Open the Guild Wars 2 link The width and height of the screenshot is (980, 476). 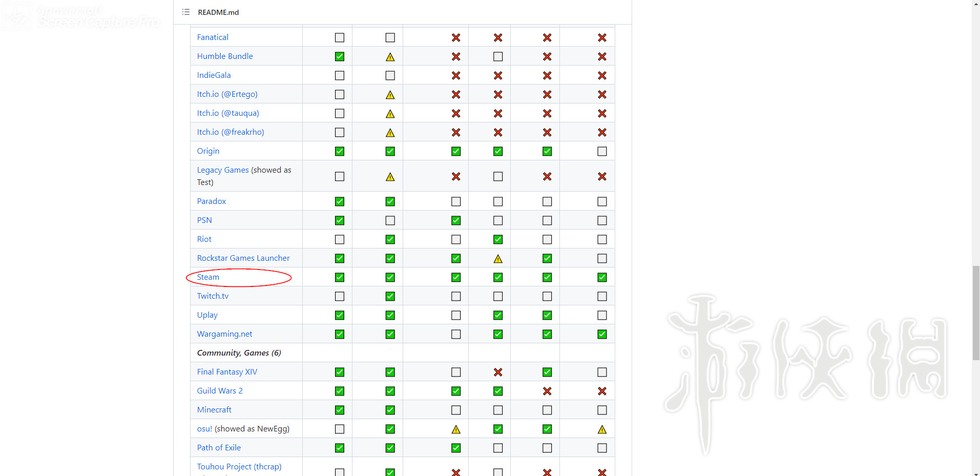click(220, 390)
